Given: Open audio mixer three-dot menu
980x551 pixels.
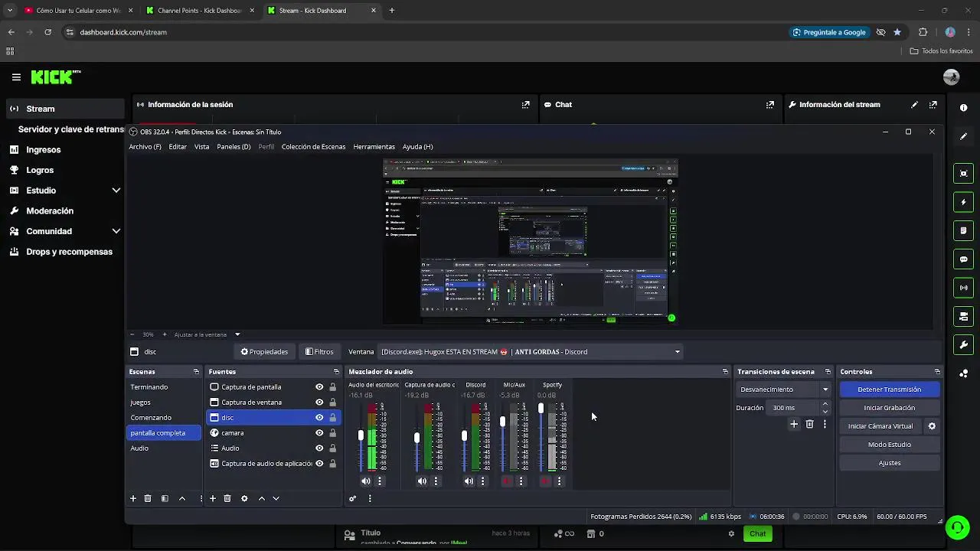Looking at the screenshot, I should (370, 498).
